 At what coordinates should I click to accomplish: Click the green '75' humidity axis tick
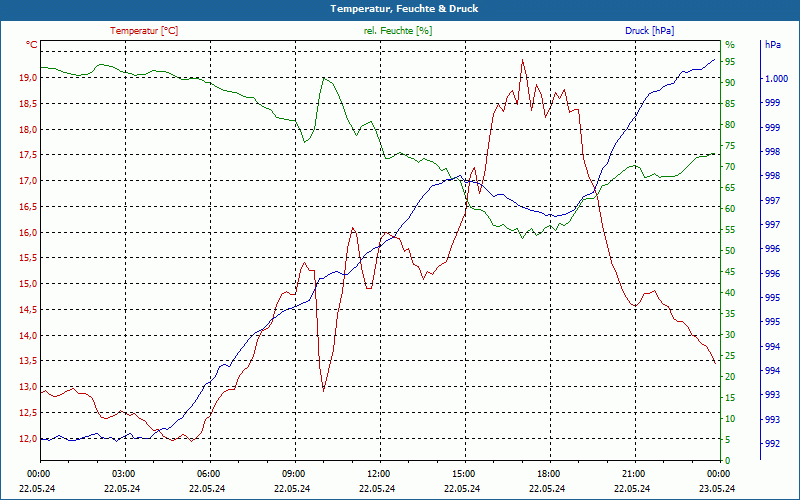pos(730,146)
